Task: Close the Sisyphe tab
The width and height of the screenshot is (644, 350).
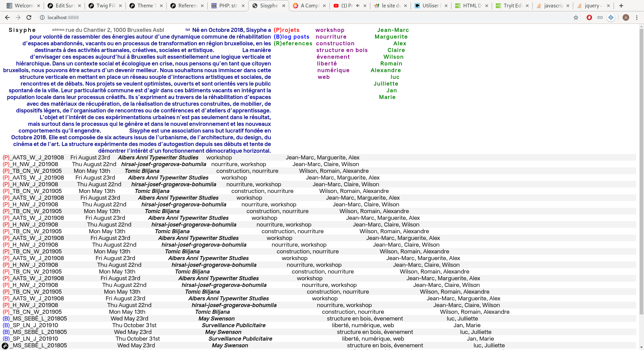Action: pyautogui.click(x=284, y=6)
